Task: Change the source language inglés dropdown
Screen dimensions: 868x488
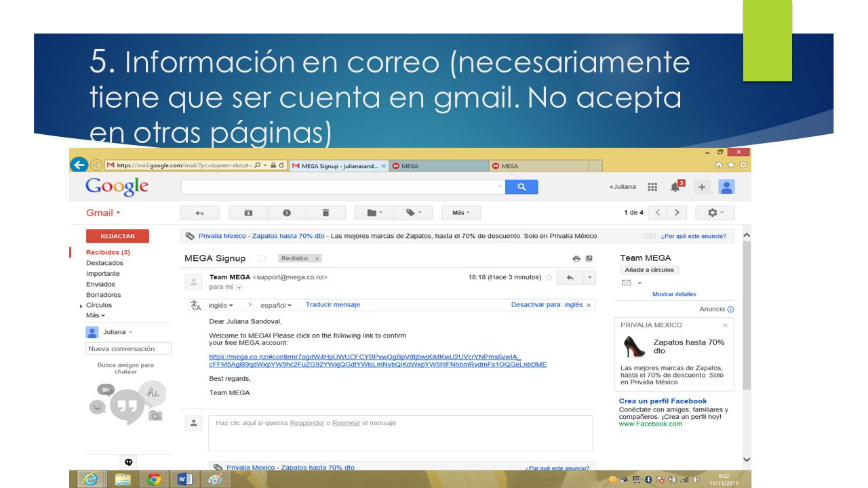Action: point(220,305)
